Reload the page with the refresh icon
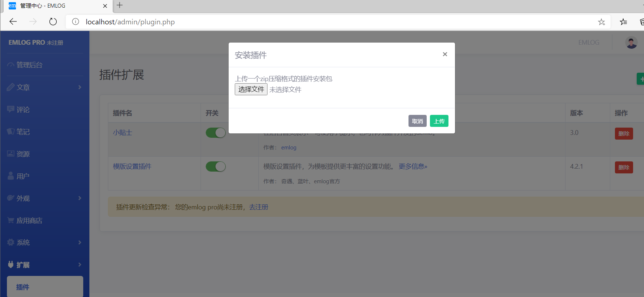Screen dimensions: 644x297 pyautogui.click(x=53, y=22)
